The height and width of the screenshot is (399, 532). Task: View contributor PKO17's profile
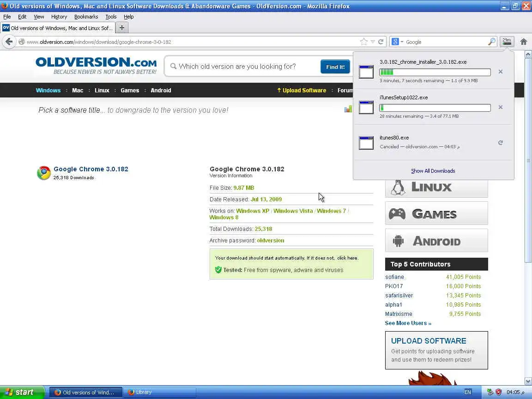coord(394,286)
